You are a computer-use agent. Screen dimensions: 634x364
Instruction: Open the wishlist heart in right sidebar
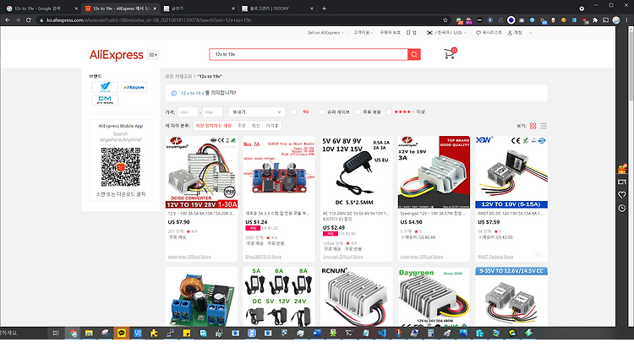622,195
